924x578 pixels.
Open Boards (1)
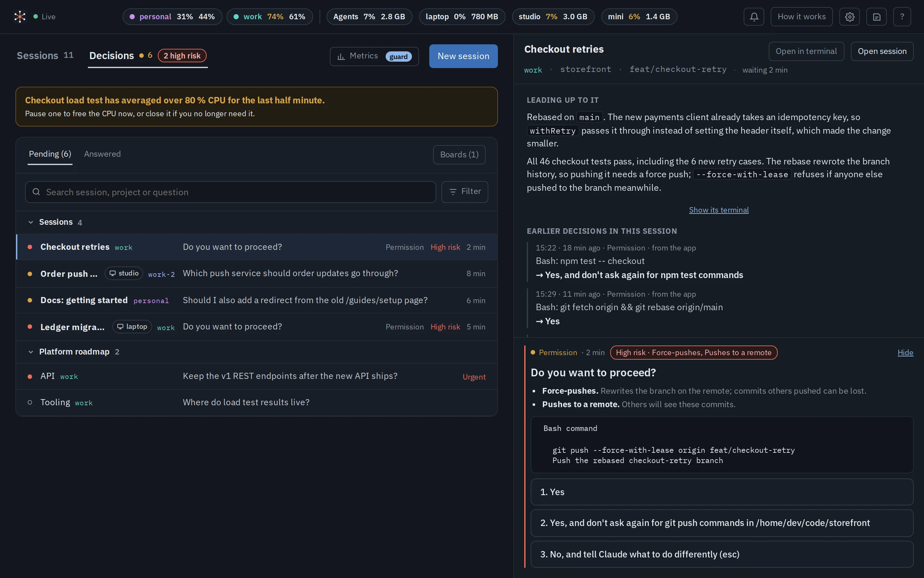point(459,154)
